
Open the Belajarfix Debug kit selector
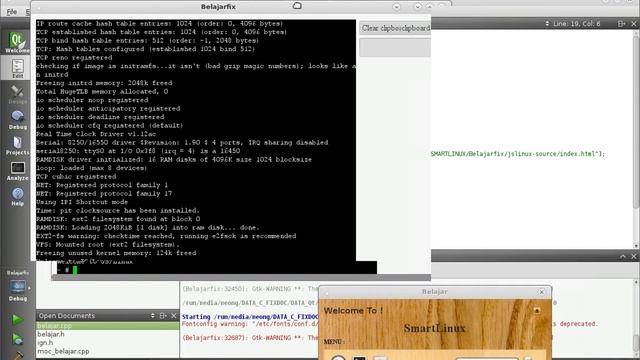point(18,286)
